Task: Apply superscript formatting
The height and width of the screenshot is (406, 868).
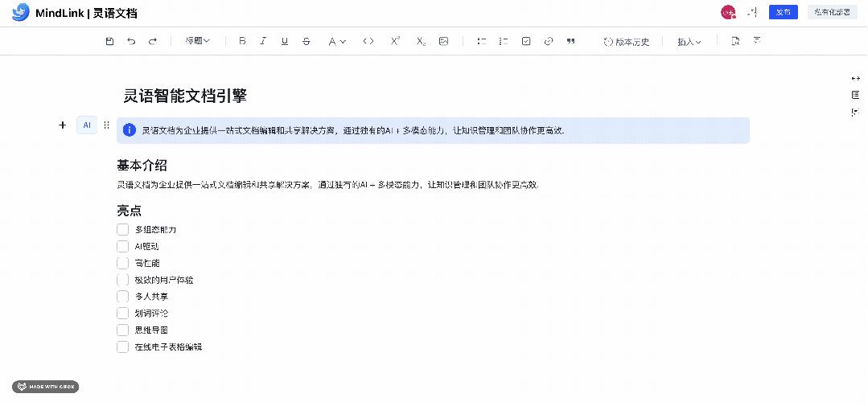Action: tap(395, 42)
